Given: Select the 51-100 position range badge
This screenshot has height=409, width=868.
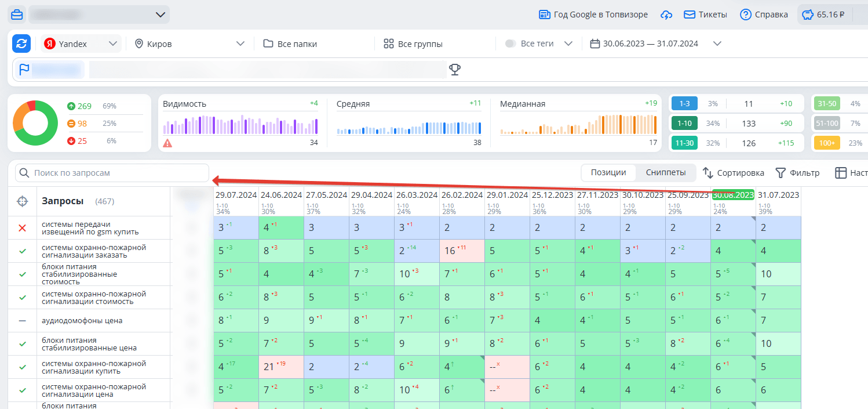Looking at the screenshot, I should tap(827, 124).
